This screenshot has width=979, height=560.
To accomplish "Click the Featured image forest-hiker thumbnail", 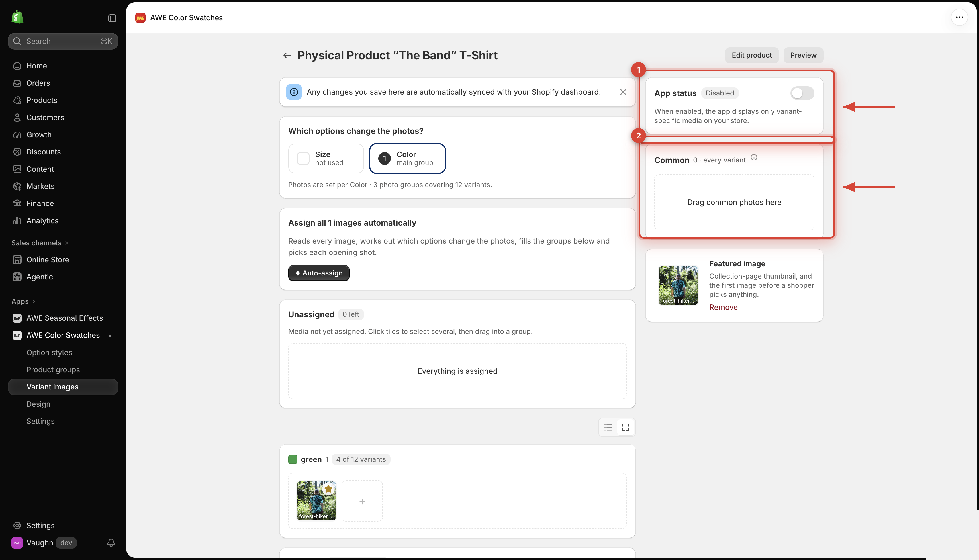I will (678, 285).
